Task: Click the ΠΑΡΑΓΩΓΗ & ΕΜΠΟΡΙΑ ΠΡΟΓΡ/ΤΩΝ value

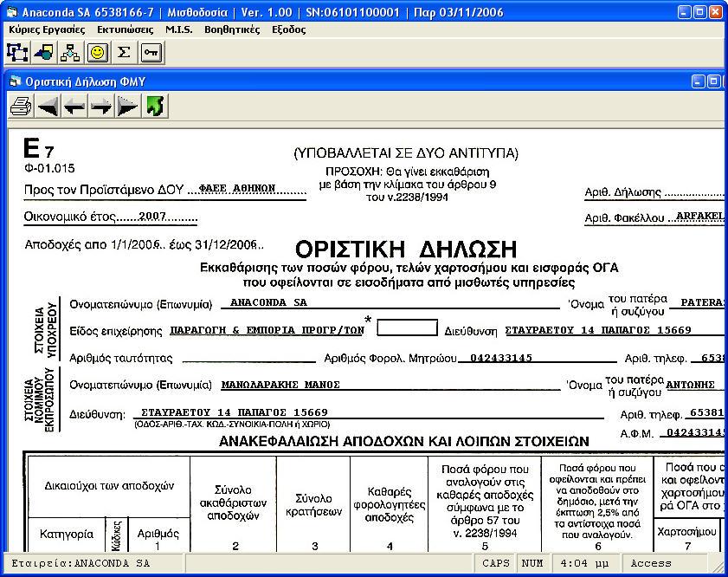Action: 267,330
